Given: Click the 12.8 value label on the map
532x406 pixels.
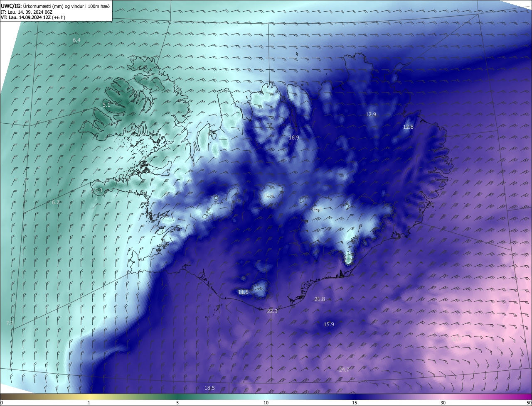Looking at the screenshot, I should click(x=408, y=127).
